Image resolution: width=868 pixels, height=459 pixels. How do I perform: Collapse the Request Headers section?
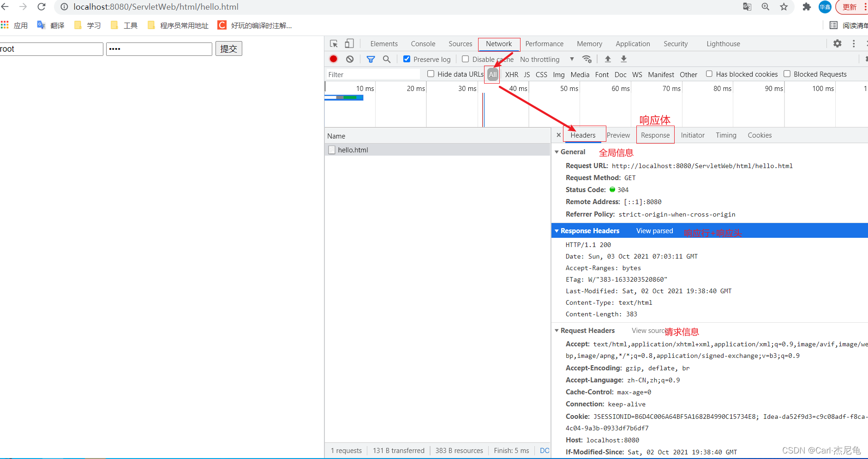[x=557, y=331]
